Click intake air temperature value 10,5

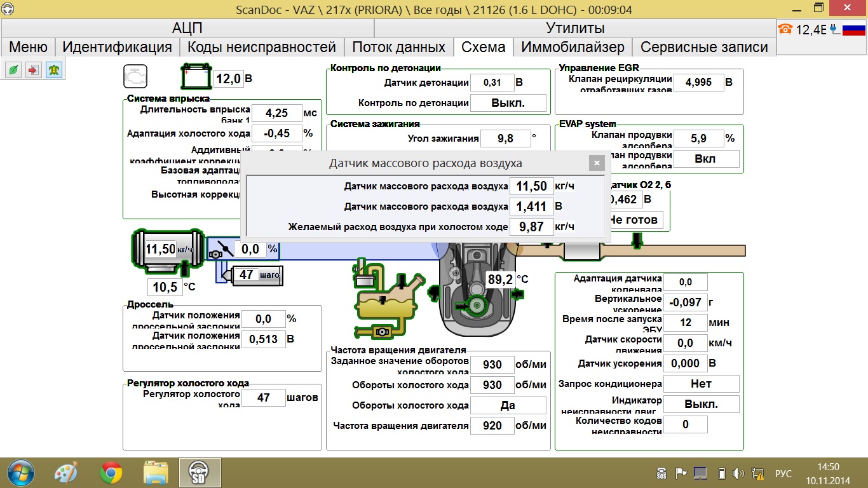click(165, 287)
